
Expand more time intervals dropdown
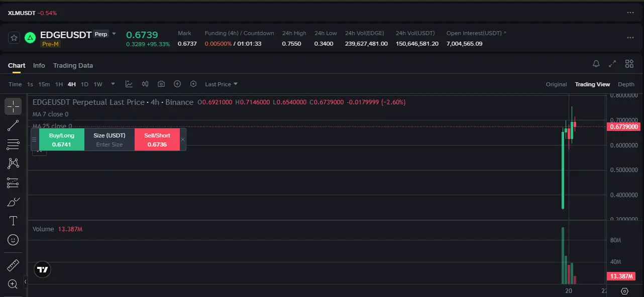pos(113,84)
